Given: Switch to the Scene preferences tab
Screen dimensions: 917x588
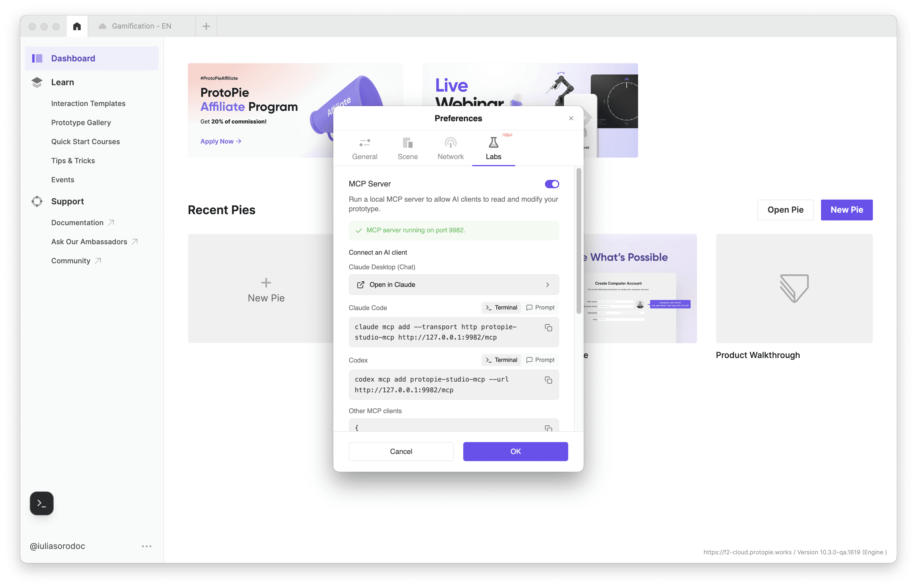Looking at the screenshot, I should (408, 149).
